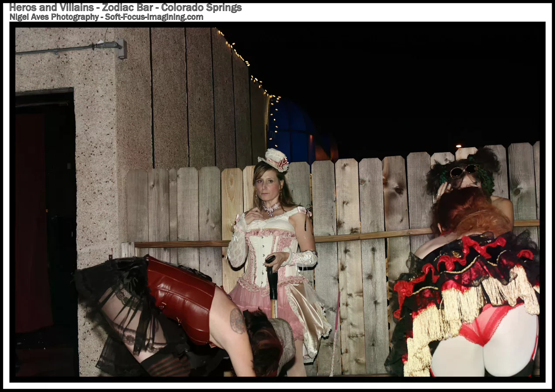Open the Soft-Focus-Imagining.com link
This screenshot has height=392, width=555.
coord(154,17)
